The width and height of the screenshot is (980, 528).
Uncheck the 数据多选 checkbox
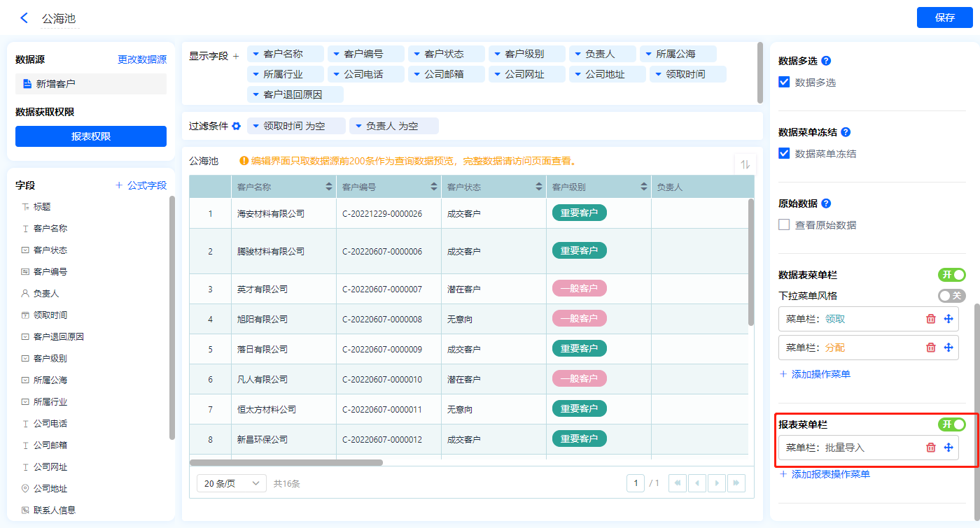pyautogui.click(x=785, y=83)
